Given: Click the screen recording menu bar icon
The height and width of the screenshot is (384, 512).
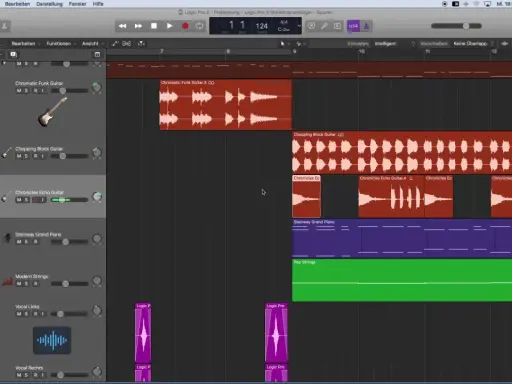Looking at the screenshot, I should tap(444, 4).
